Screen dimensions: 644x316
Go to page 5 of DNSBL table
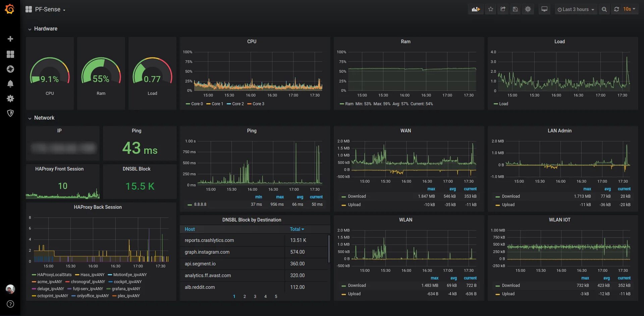coord(276,297)
